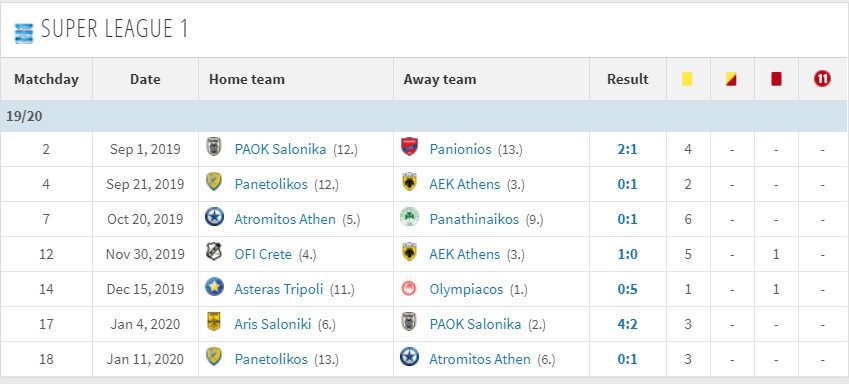
Task: Click the Asteras Tripoli club crest
Action: 214,287
